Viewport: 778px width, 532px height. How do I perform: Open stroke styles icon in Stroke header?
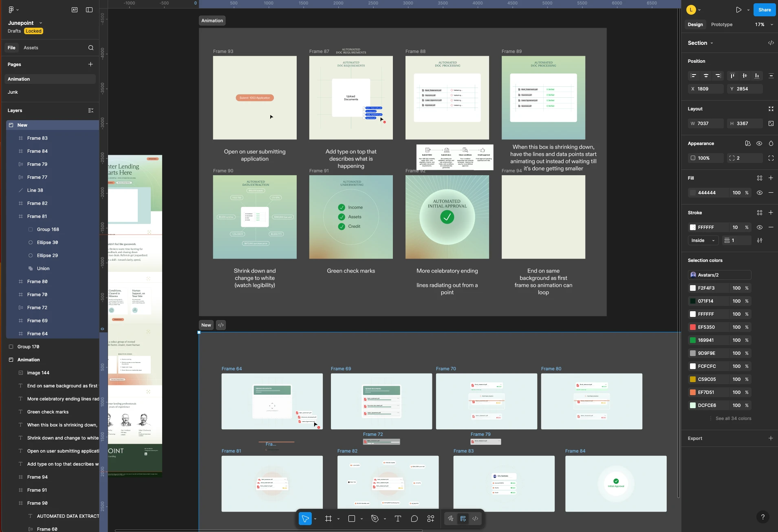760,213
